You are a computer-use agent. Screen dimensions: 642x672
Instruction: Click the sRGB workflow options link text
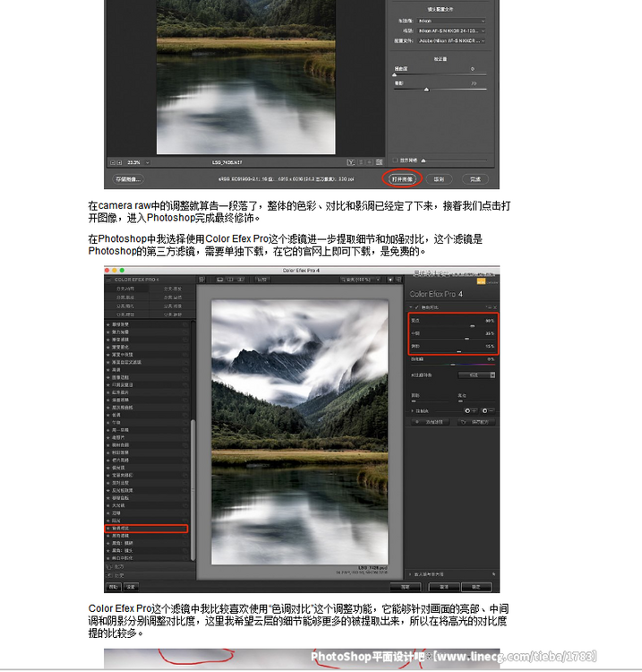[x=287, y=179]
